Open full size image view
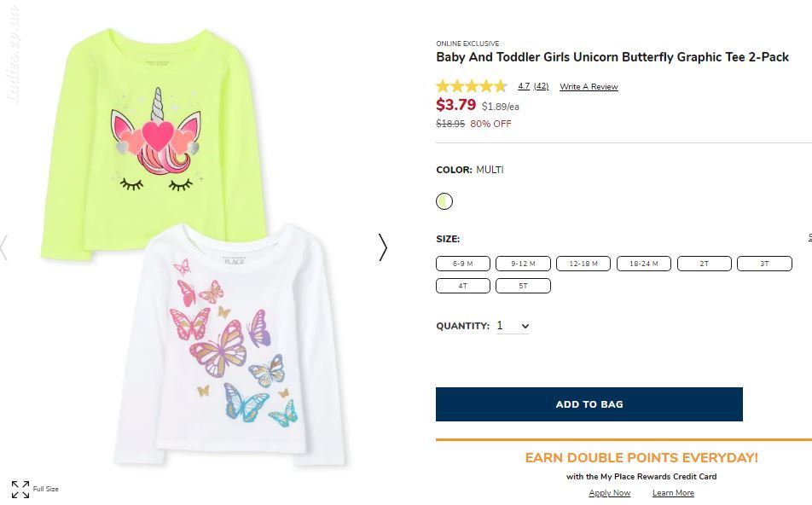Viewport: 812px width, 505px height. [x=35, y=489]
